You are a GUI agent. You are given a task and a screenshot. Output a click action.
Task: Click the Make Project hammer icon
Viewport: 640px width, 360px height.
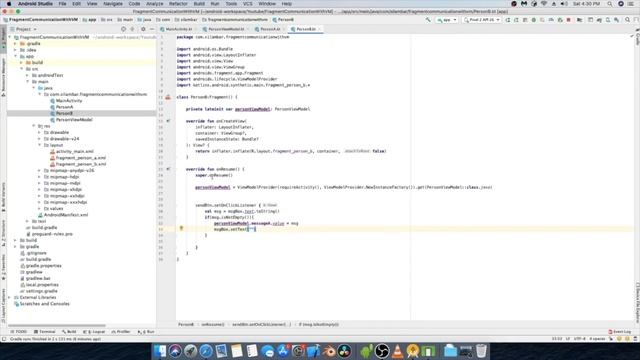point(428,20)
